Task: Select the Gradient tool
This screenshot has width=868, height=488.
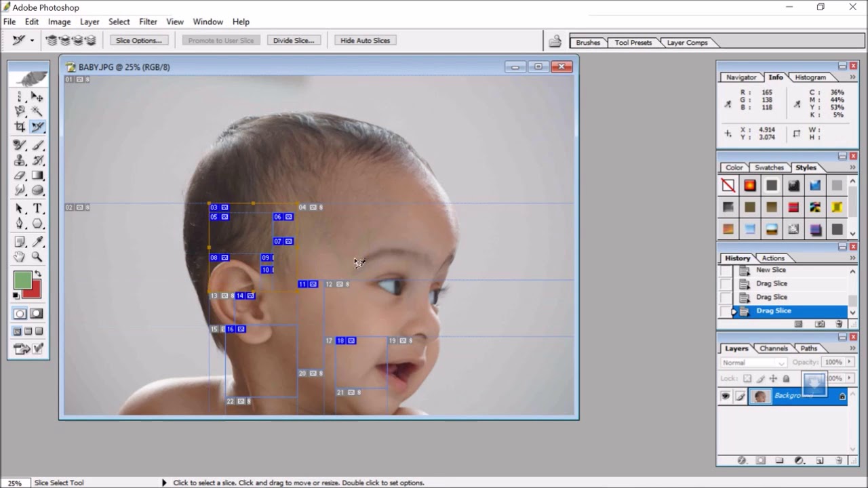Action: [37, 176]
